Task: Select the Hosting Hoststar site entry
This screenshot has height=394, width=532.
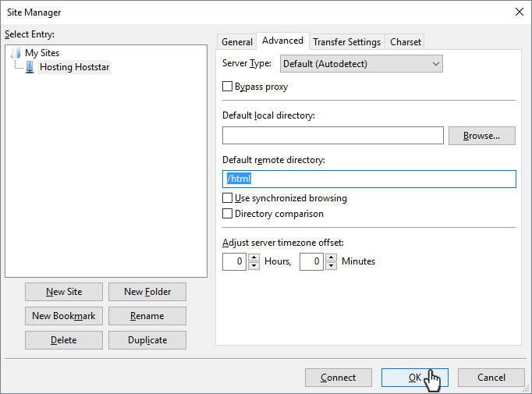Action: click(x=75, y=67)
